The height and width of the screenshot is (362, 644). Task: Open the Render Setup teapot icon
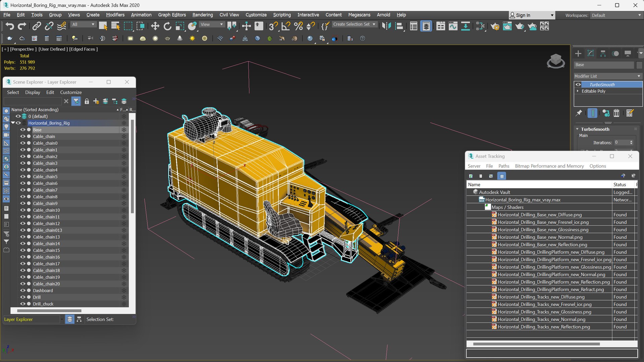coord(495,26)
